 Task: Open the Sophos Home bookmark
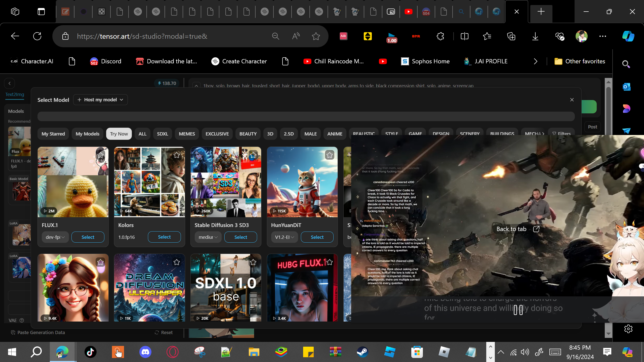tap(425, 61)
